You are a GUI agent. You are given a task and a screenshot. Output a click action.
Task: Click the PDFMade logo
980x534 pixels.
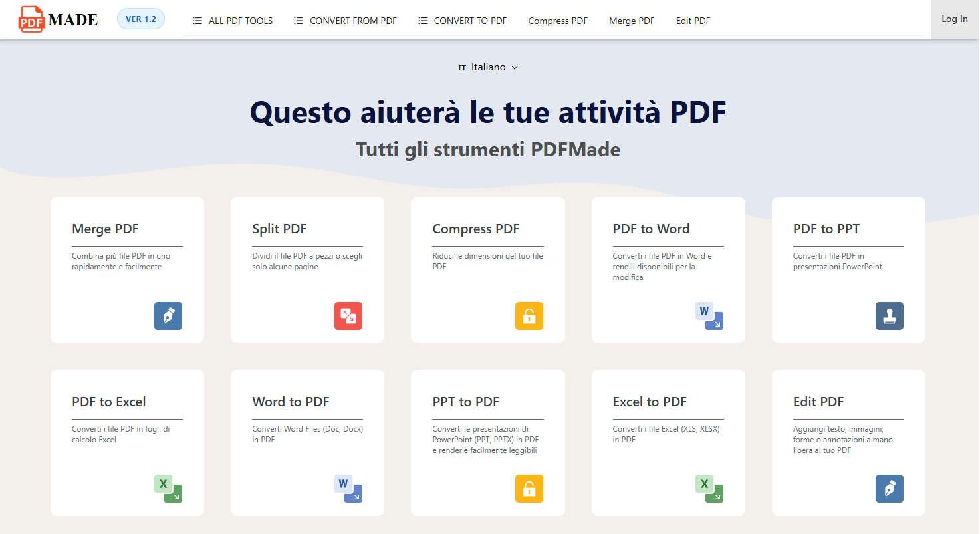(x=57, y=19)
